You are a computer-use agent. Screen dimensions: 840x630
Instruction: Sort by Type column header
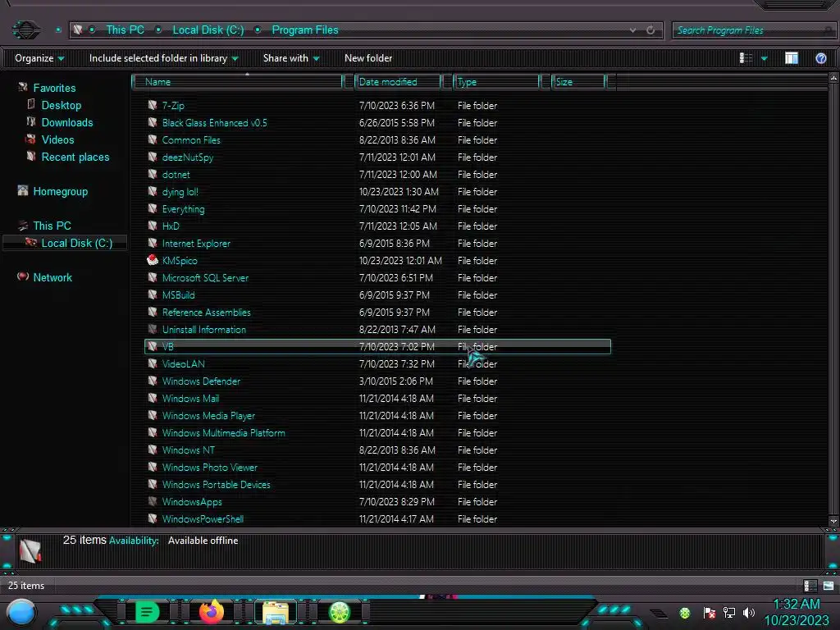point(496,82)
